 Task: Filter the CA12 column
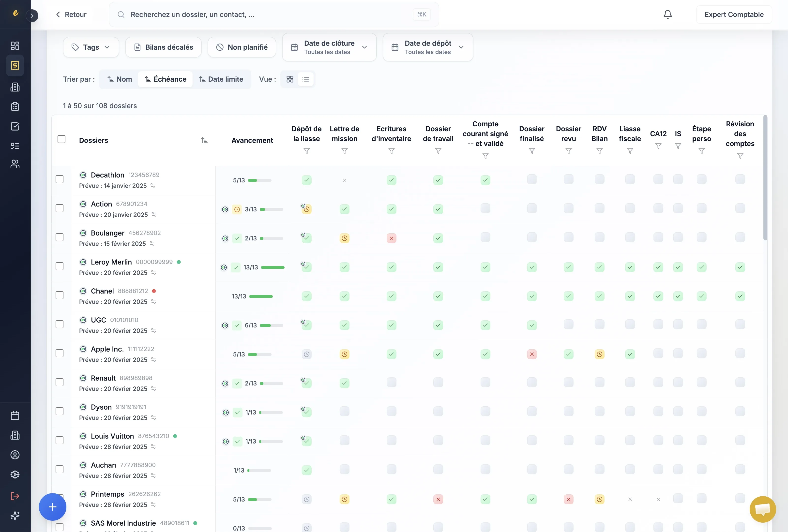coord(658,146)
